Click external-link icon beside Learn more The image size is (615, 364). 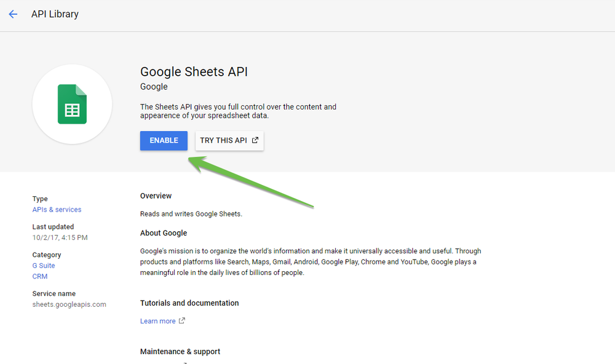coord(181,320)
